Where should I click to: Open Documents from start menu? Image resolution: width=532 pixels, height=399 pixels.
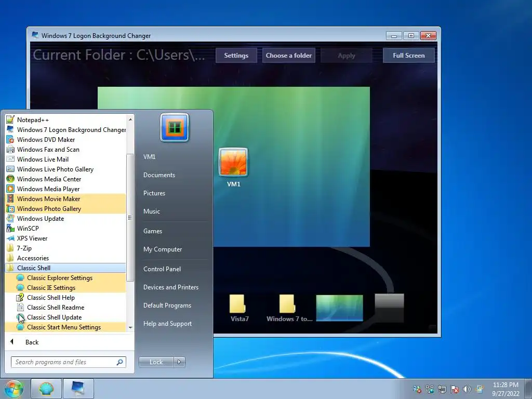click(175, 175)
